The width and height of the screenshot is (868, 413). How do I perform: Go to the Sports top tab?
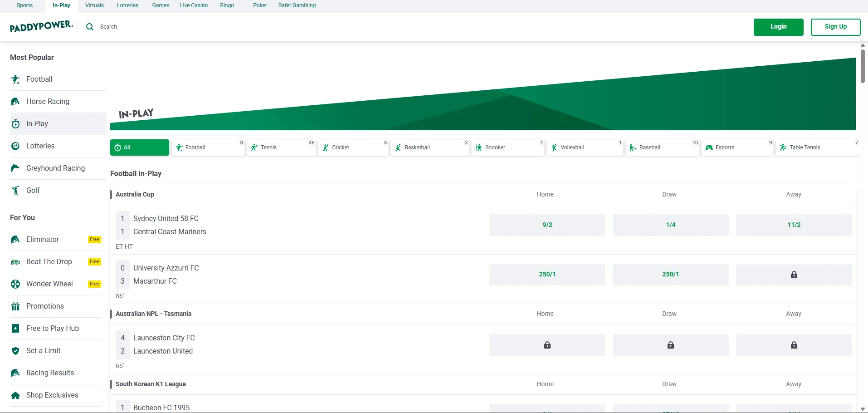24,5
